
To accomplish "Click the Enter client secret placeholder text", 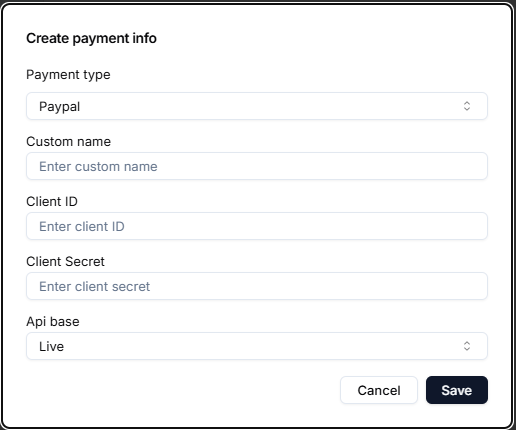I will point(95,286).
